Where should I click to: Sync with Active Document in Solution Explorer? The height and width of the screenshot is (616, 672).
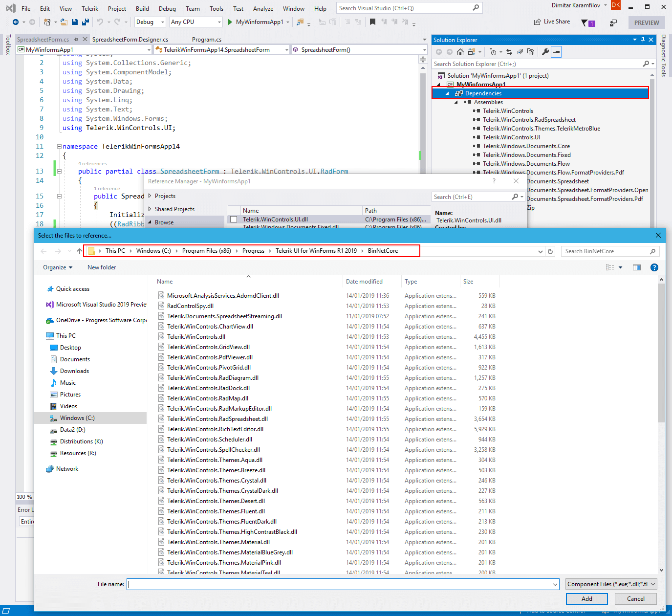pyautogui.click(x=509, y=52)
